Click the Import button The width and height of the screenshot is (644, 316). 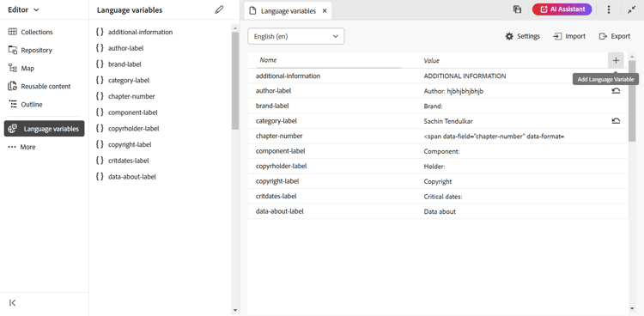pyautogui.click(x=569, y=36)
